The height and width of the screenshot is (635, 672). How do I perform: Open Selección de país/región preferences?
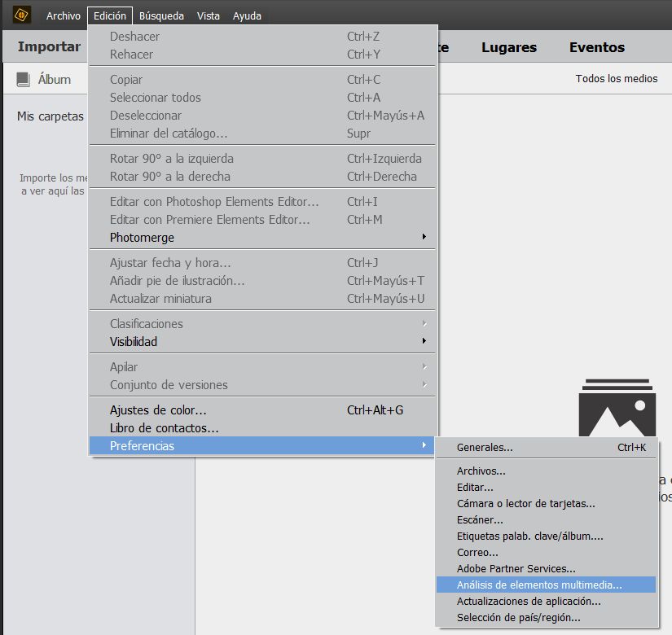tap(547, 617)
